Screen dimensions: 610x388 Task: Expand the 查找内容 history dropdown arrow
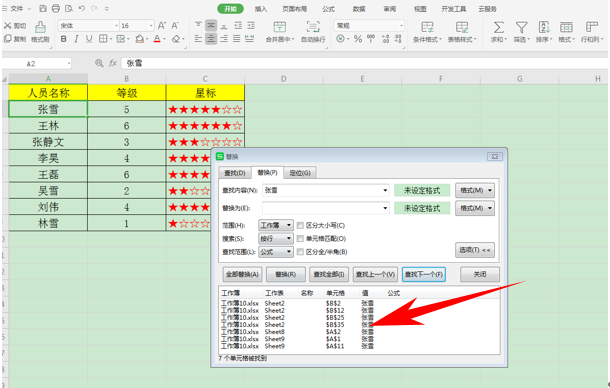tap(385, 190)
